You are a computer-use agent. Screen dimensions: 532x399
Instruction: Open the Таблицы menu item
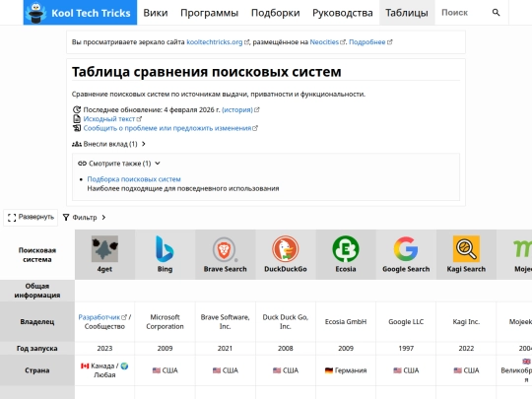407,13
